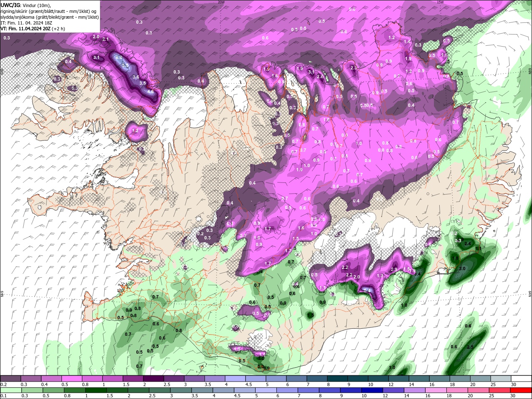Click the '3.0' rainfall value in the southeast

[462, 269]
